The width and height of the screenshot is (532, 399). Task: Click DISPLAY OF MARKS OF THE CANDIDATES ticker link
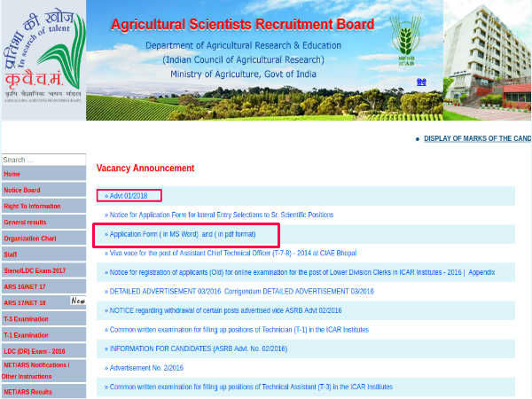tap(478, 138)
